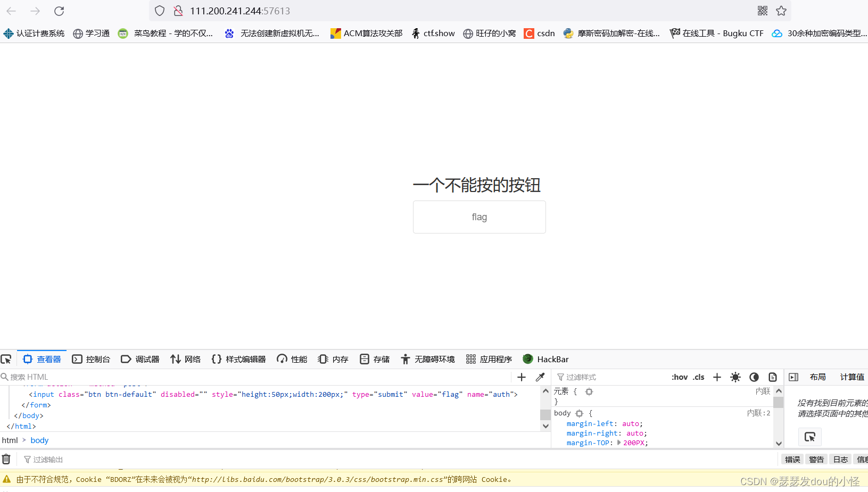Open the HackBar devtools tab
Image resolution: width=868 pixels, height=492 pixels.
(546, 359)
